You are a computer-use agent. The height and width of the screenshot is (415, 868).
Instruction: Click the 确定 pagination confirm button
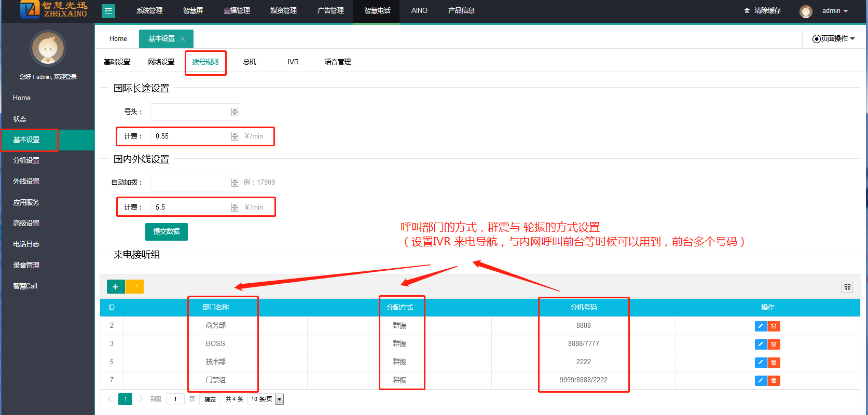(x=210, y=399)
